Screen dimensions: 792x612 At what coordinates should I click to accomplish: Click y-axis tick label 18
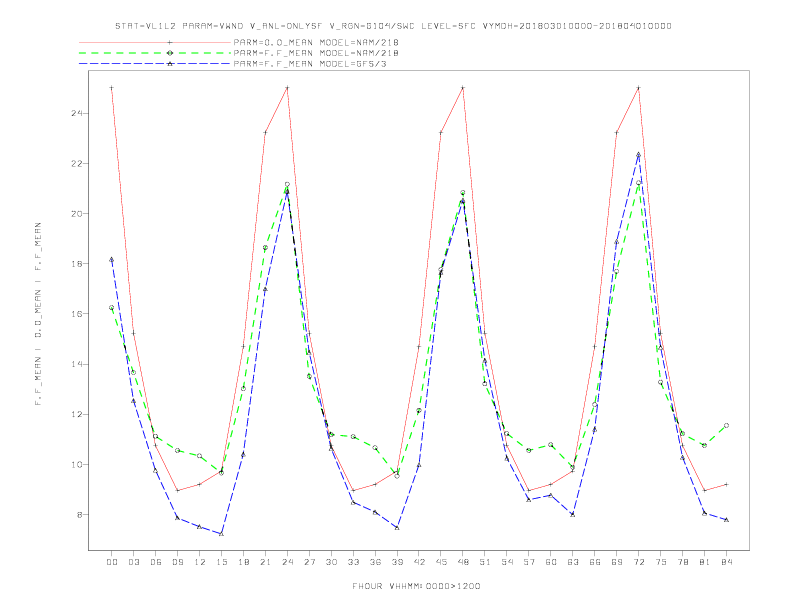pyautogui.click(x=77, y=264)
